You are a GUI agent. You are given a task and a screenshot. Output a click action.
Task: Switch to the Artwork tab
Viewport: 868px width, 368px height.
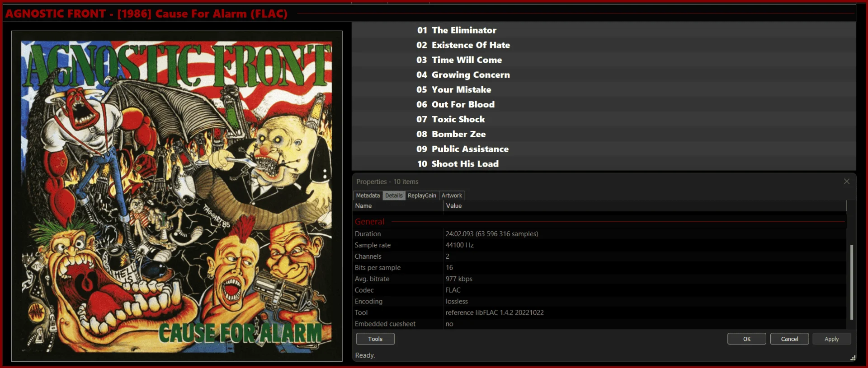click(452, 196)
